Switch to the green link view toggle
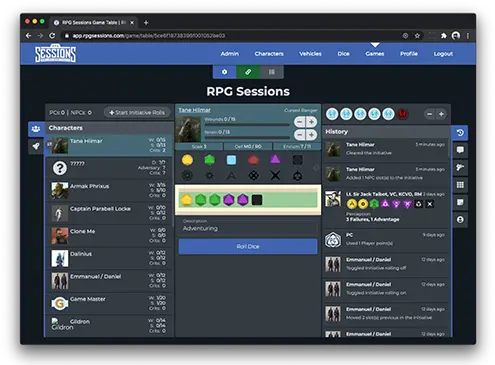This screenshot has width=495, height=365. [248, 72]
